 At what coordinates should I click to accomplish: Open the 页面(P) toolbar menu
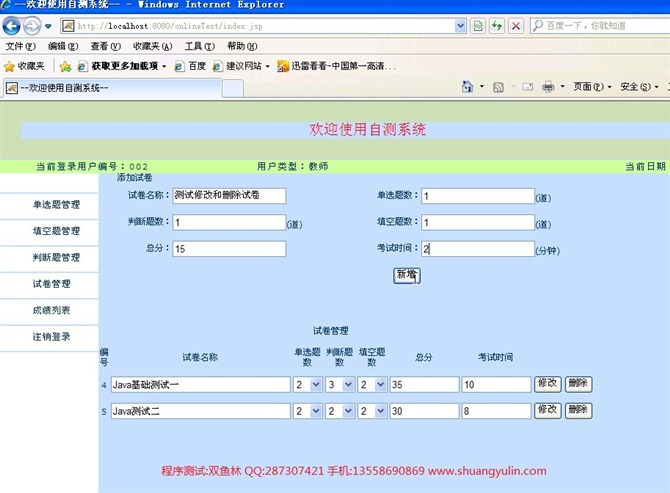(x=592, y=87)
